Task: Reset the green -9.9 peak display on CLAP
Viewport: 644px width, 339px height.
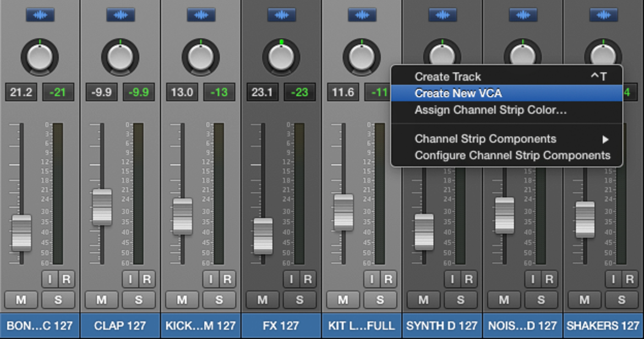Action: pos(138,92)
